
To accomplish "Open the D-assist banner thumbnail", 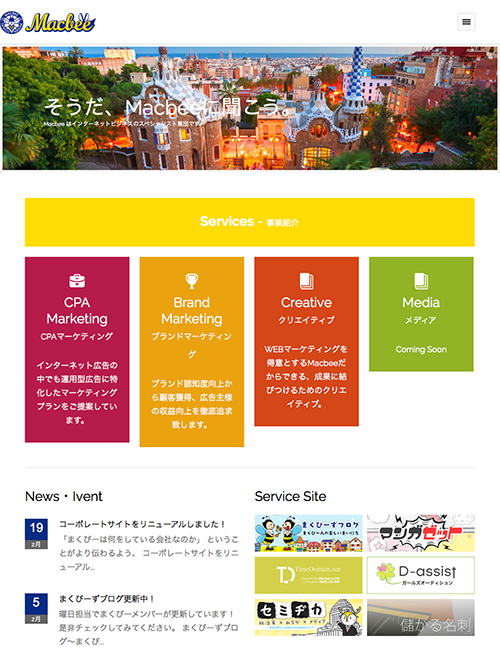I will click(x=421, y=575).
